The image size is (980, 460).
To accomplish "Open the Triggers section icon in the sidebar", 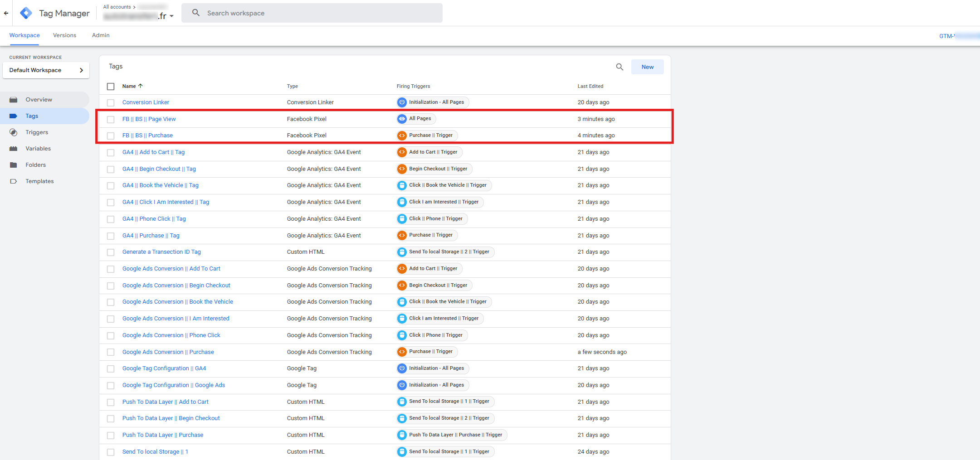I will point(14,132).
